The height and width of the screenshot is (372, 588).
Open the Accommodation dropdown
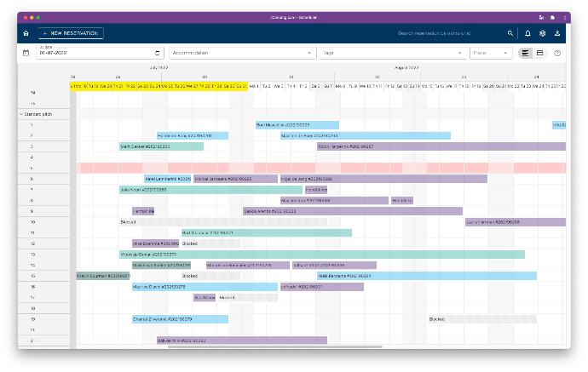pyautogui.click(x=241, y=53)
